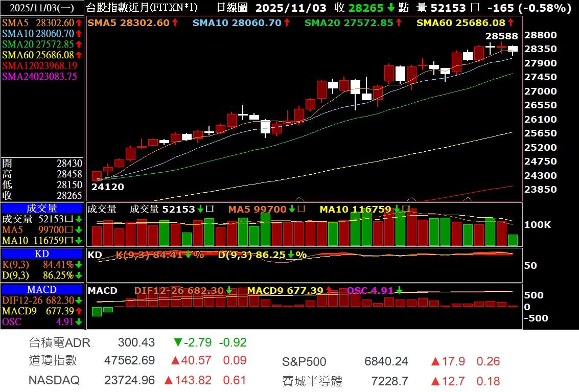Click the NASDAQ value 23724.96
579x392 pixels.
coord(129,380)
